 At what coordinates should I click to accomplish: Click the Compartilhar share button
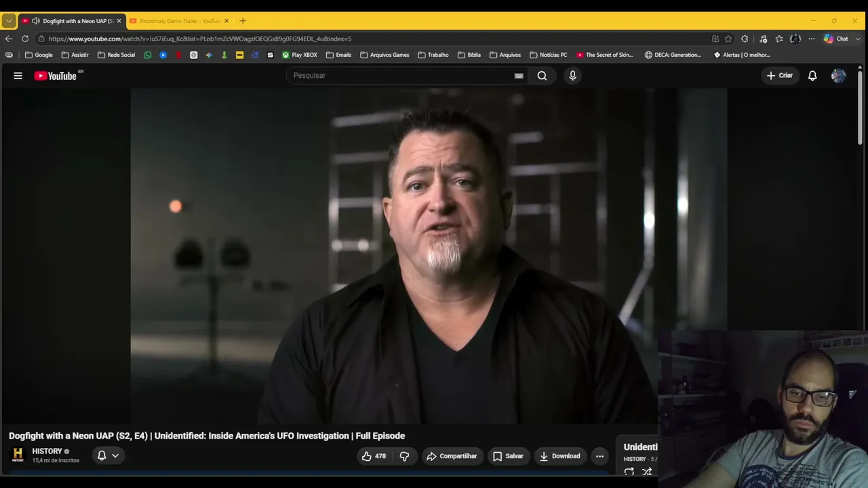pyautogui.click(x=452, y=456)
